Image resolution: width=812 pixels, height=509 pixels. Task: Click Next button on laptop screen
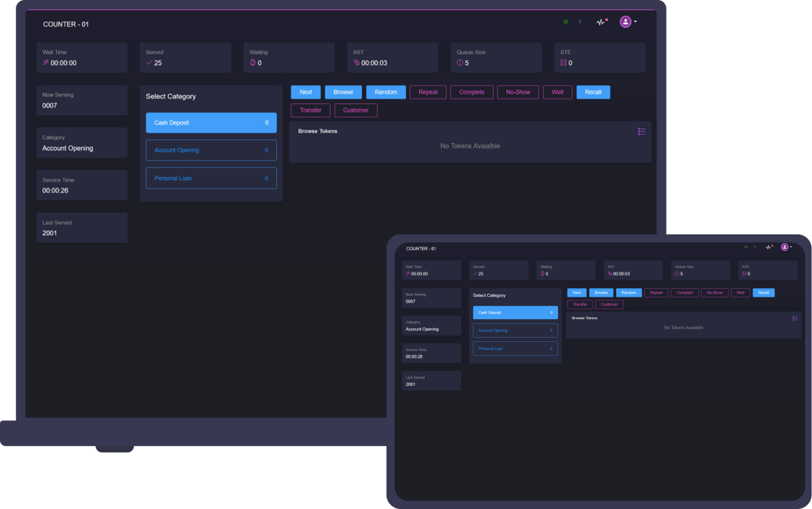pos(306,92)
